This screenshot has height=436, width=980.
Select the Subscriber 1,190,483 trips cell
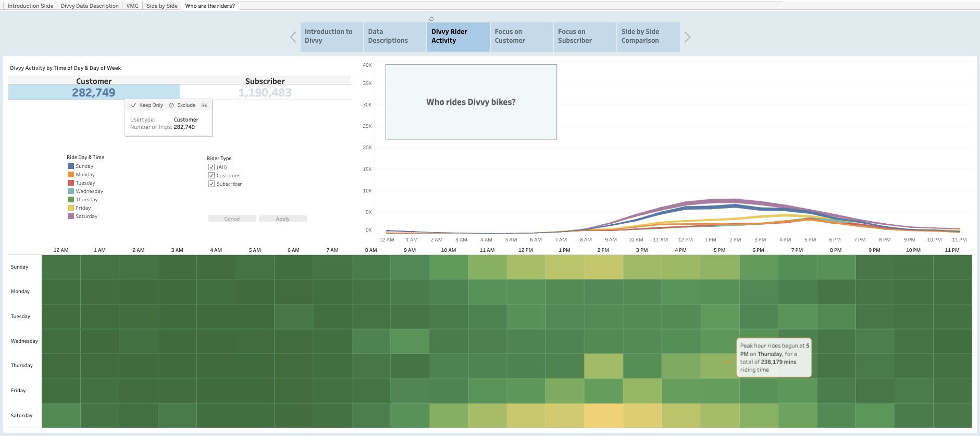(x=265, y=92)
